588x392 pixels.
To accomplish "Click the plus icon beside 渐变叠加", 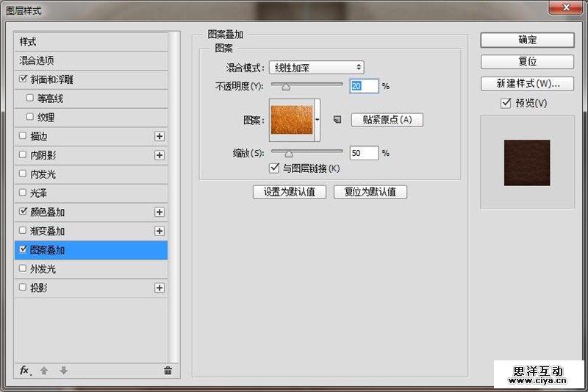I will (159, 231).
